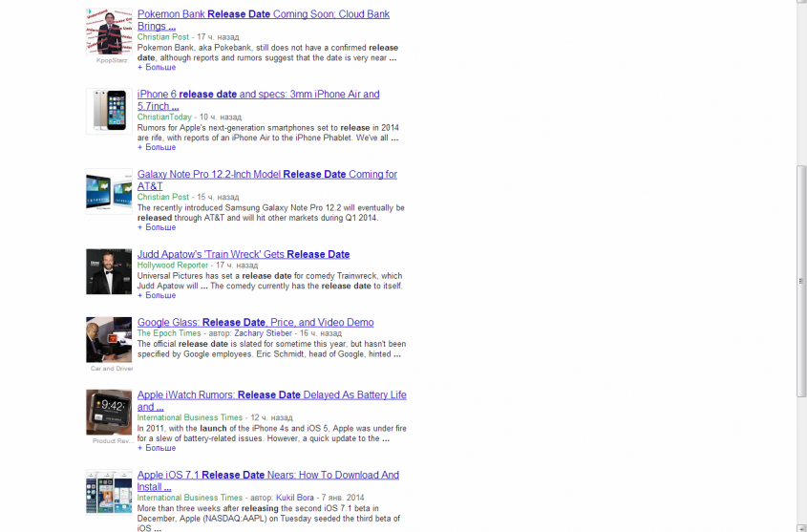Click the Pokemon Bank article thumbnail
The width and height of the screenshot is (807, 532).
[109, 32]
